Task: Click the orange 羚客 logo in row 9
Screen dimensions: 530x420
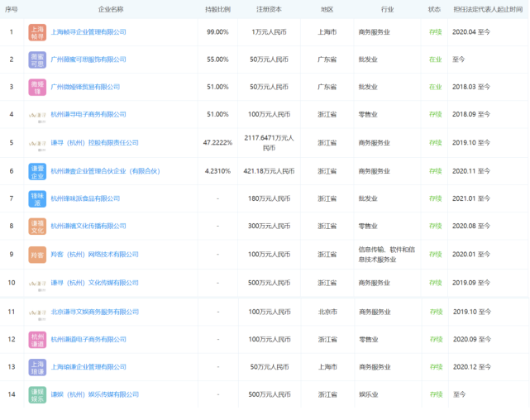Action: pyautogui.click(x=37, y=255)
